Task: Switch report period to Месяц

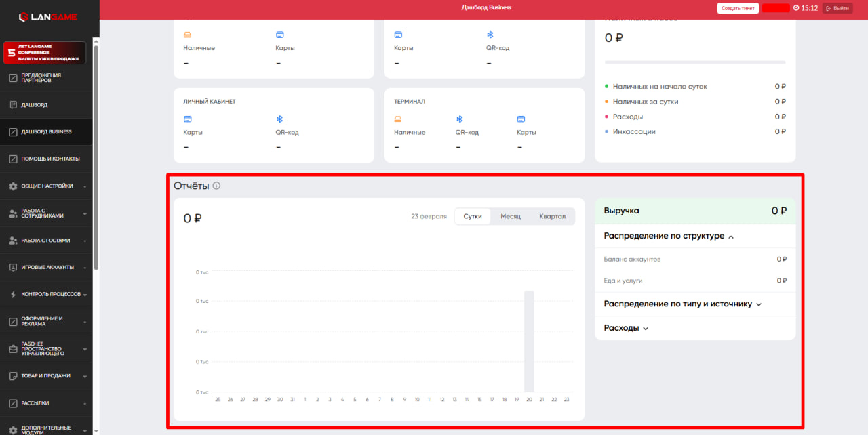Action: tap(511, 216)
